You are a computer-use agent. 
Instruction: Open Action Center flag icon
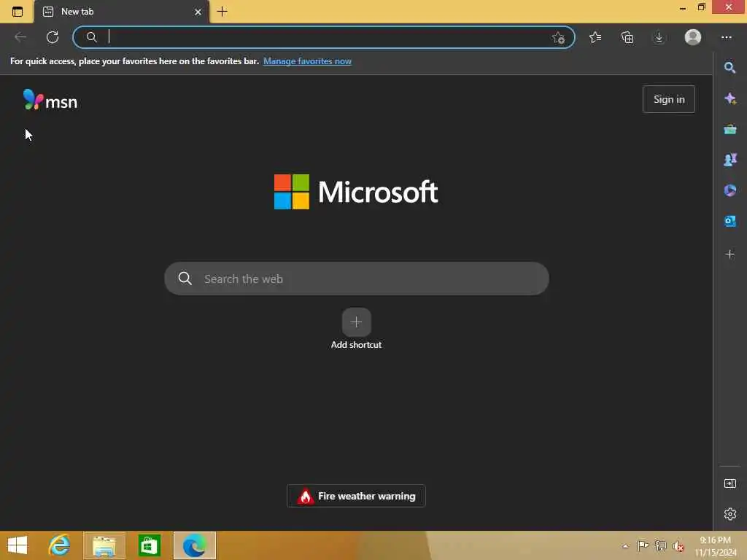click(643, 545)
